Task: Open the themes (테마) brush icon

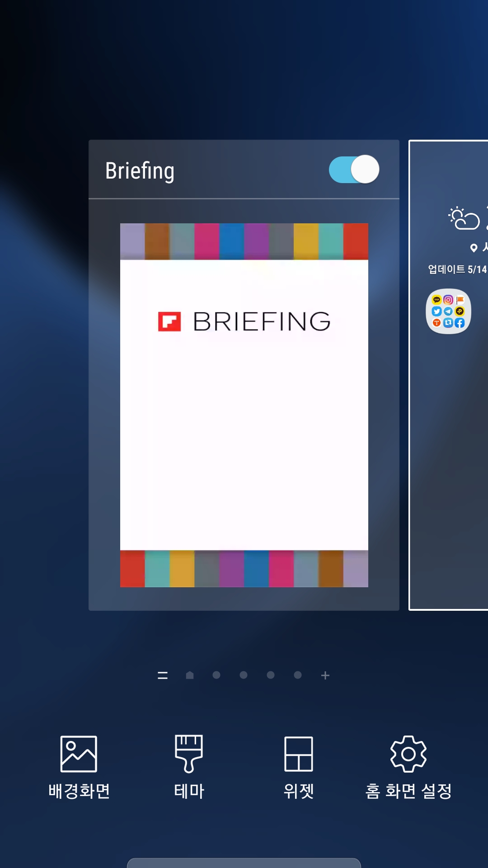Action: (189, 754)
